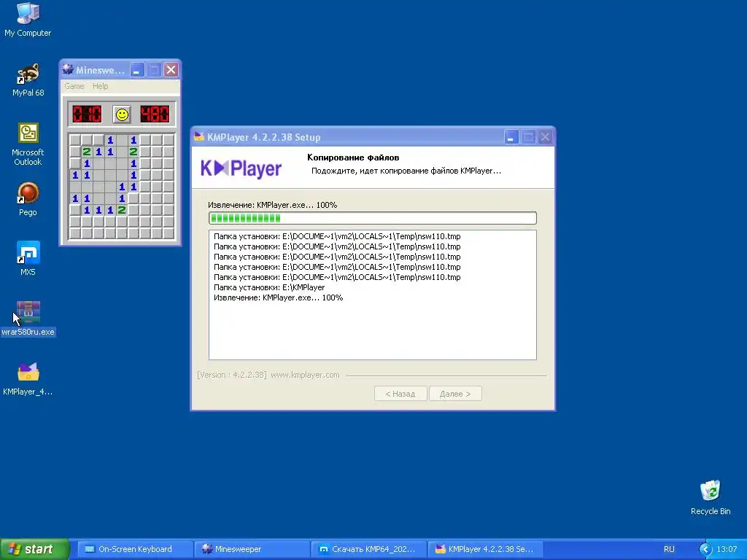
Task: Click the 'Извлечение: KMPlayer.exe... 100%' log list line
Action: 278,297
